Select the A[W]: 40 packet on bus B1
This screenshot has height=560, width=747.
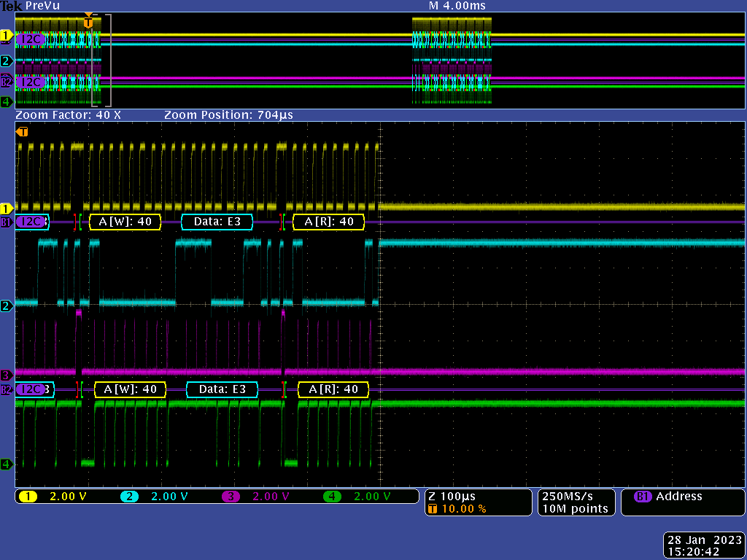(x=125, y=222)
